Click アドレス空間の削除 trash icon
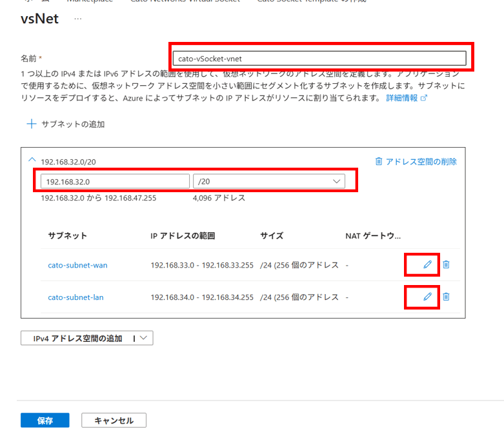Viewport: 504px width, 434px height. pos(379,161)
